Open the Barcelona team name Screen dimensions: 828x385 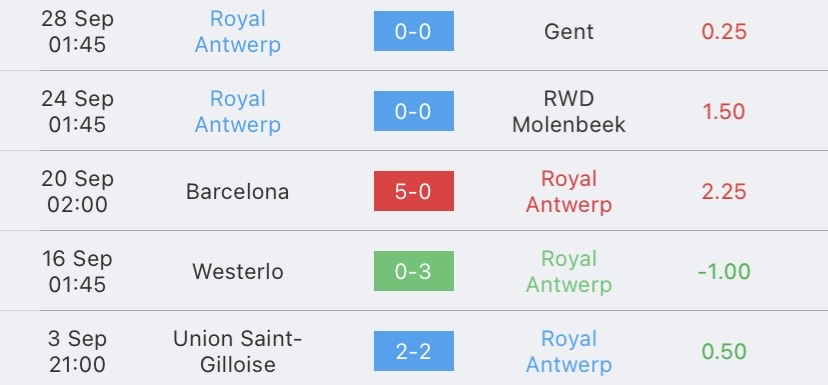[238, 192]
